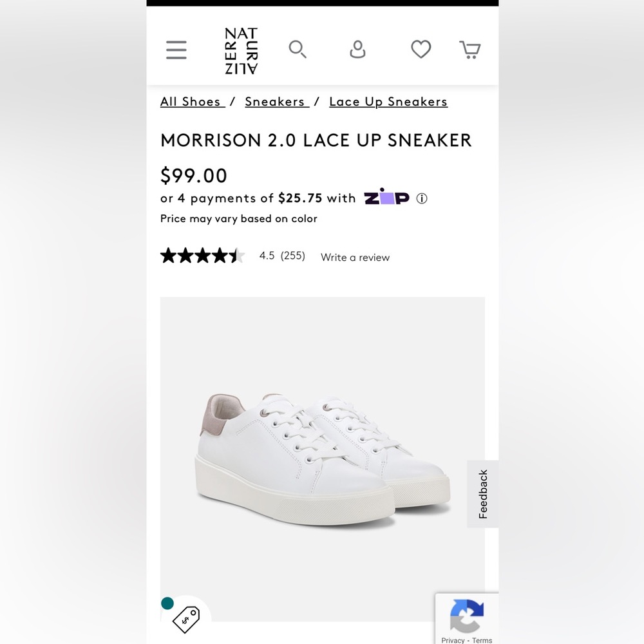Go to Sneakers breadcrumb

tap(276, 101)
